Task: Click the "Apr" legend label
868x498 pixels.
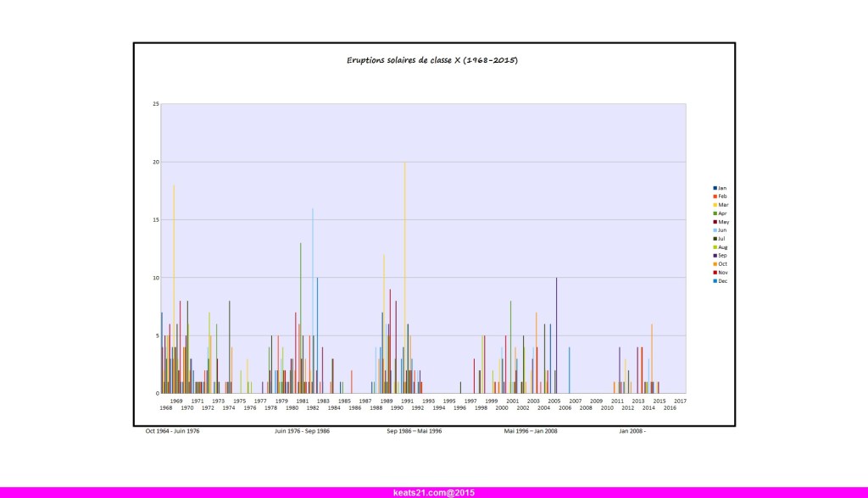Action: click(722, 213)
